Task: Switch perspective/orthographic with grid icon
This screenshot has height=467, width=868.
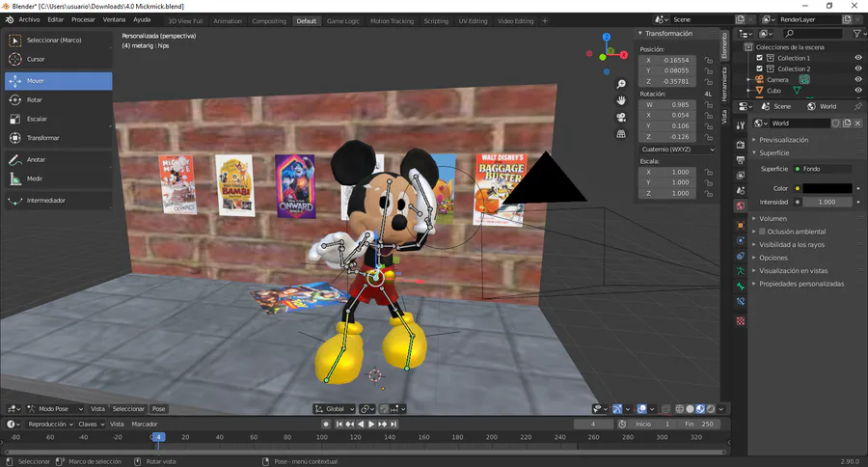Action: pyautogui.click(x=621, y=134)
